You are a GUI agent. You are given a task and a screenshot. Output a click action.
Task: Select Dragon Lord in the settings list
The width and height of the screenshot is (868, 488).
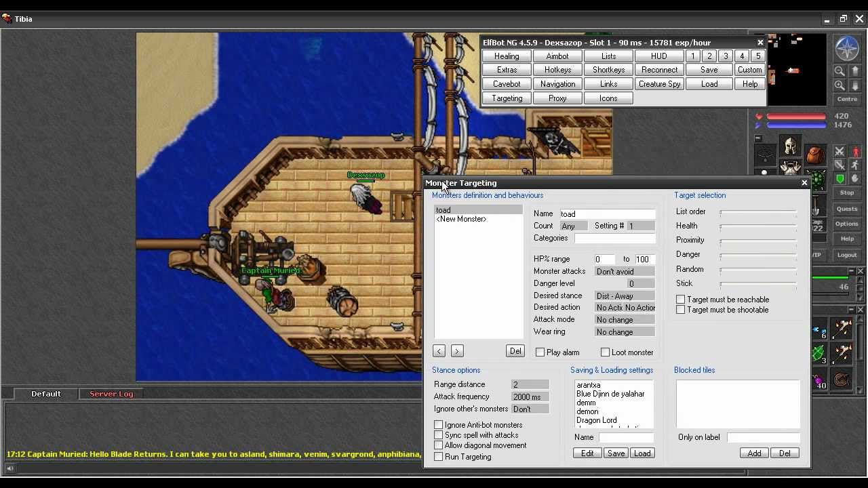click(x=597, y=420)
